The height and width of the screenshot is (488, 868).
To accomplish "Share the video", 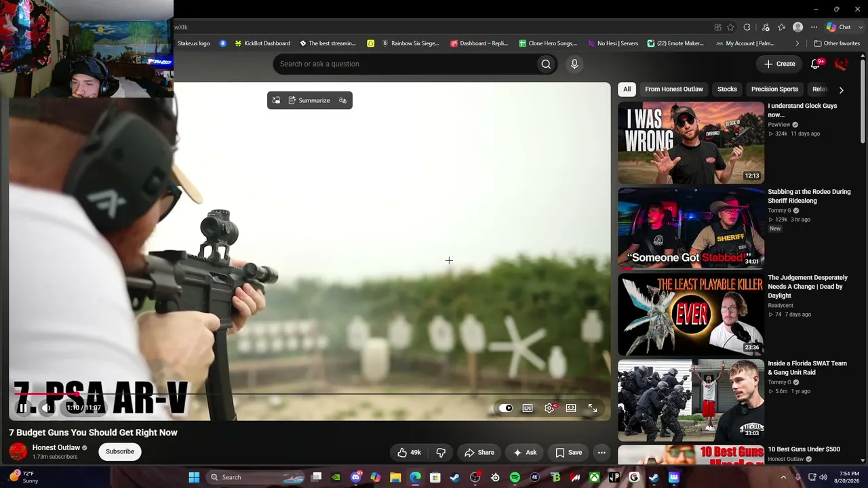I will (x=479, y=453).
